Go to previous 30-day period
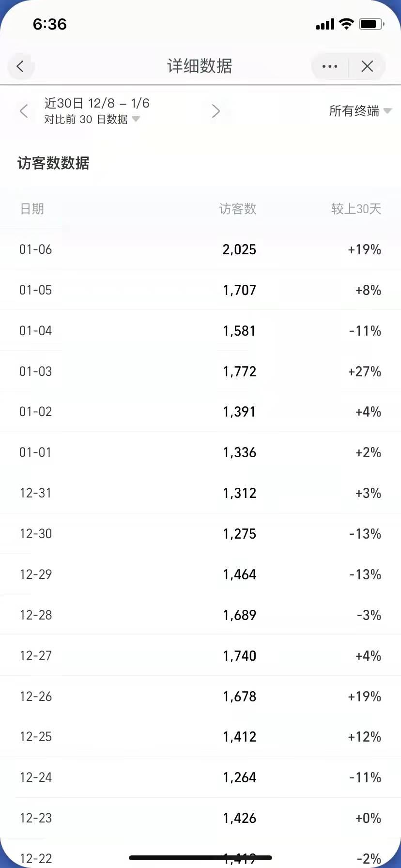Image resolution: width=401 pixels, height=868 pixels. click(x=24, y=111)
